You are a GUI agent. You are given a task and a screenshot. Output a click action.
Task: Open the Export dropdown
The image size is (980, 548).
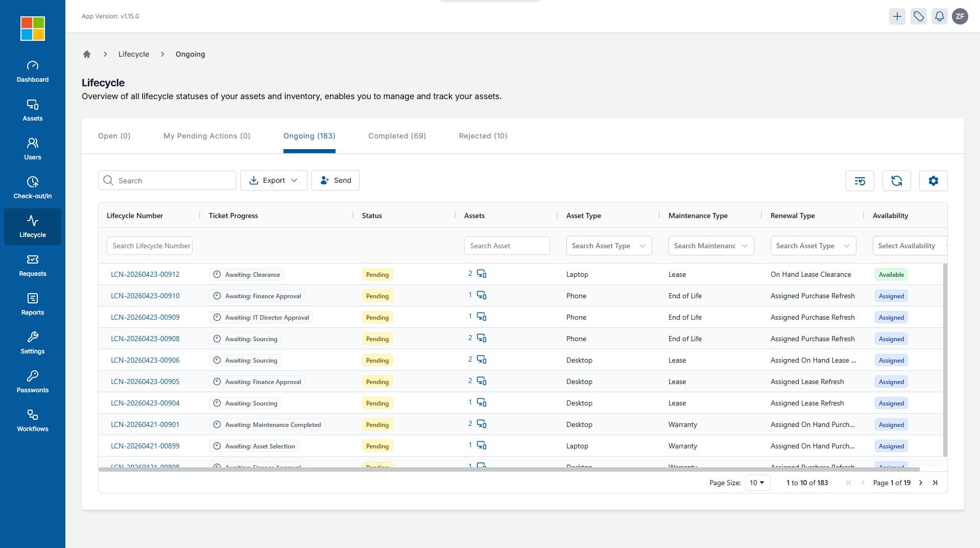coord(274,180)
